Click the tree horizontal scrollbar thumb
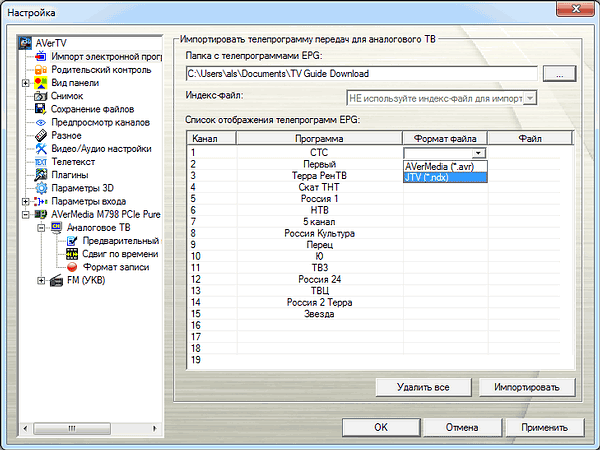The height and width of the screenshot is (450, 600). [72, 428]
